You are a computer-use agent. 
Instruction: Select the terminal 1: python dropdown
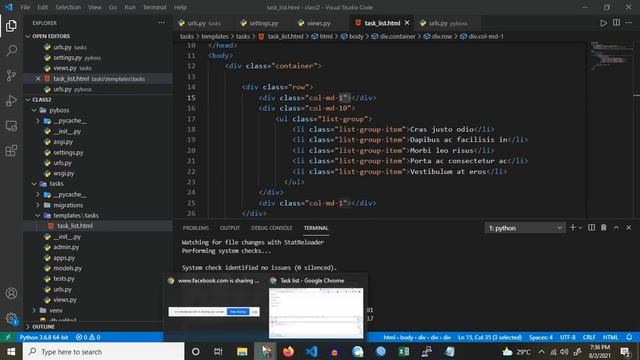tap(525, 228)
